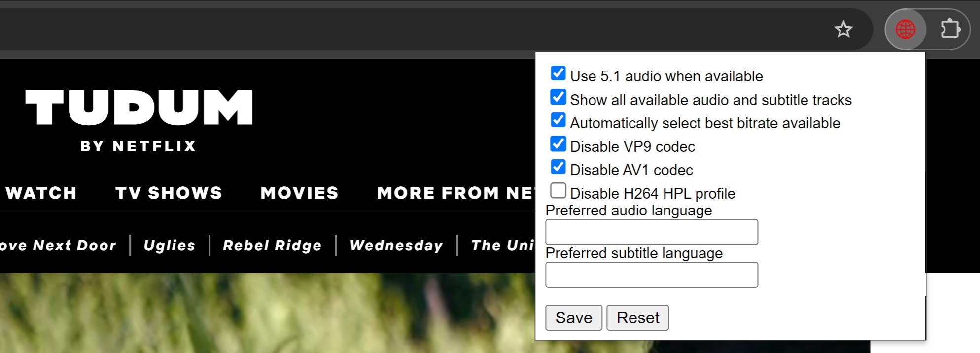Uncheck Disable VP9 codec
The image size is (980, 353).
tap(558, 144)
